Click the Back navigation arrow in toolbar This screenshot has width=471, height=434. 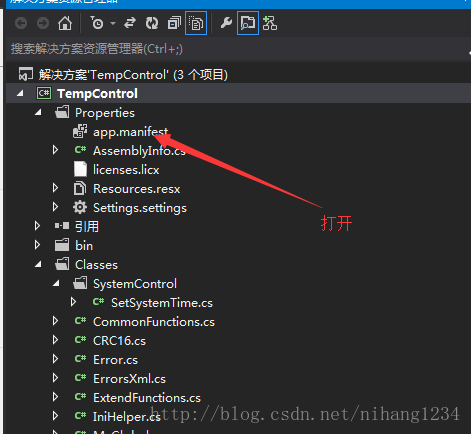(x=21, y=23)
